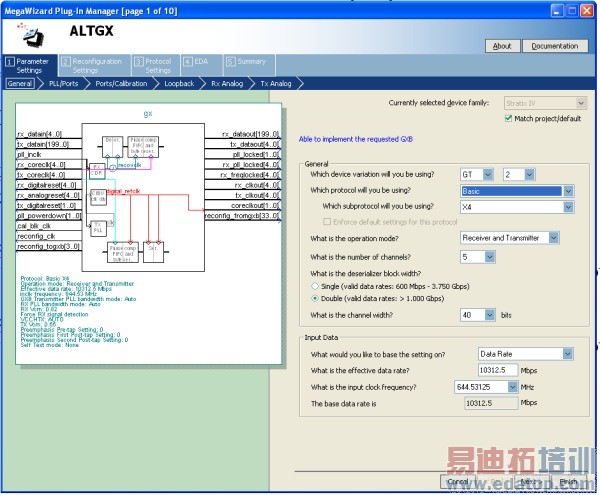
Task: Click the Rx CDR block in diagram
Action: tap(96, 171)
